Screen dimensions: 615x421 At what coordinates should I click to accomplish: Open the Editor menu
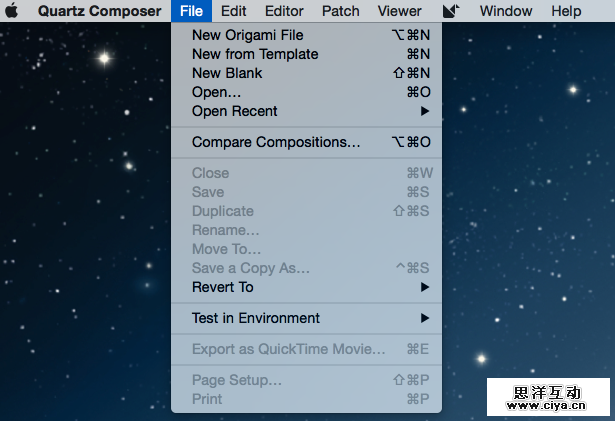(x=284, y=11)
